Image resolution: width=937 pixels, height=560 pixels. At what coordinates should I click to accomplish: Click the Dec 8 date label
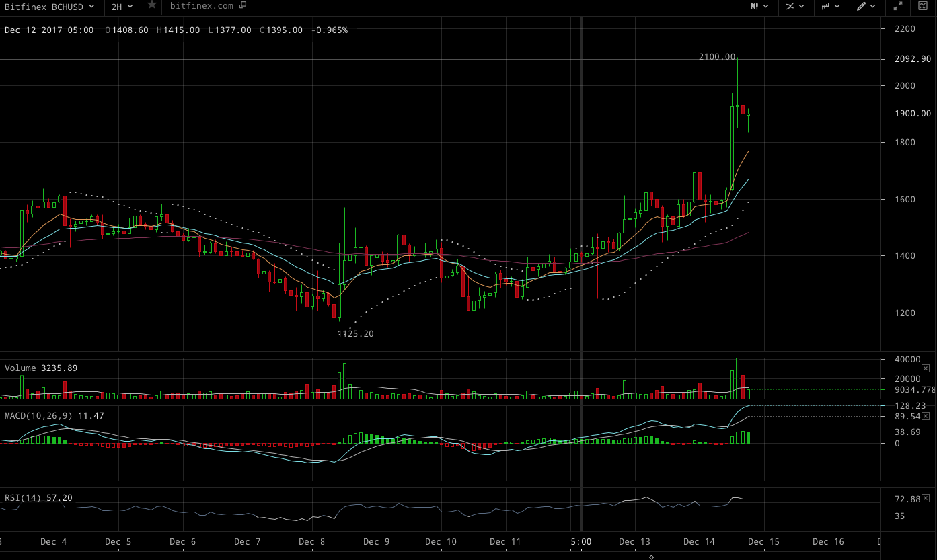pos(312,542)
